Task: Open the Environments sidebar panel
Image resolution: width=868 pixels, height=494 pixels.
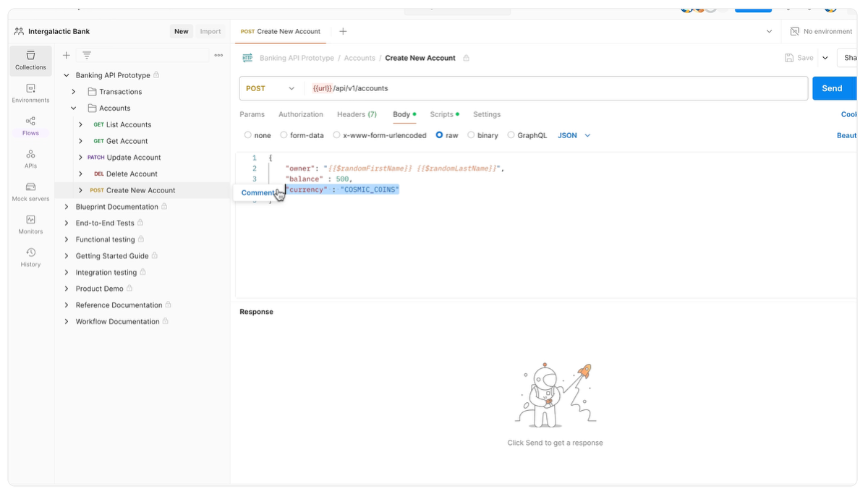Action: (x=30, y=93)
